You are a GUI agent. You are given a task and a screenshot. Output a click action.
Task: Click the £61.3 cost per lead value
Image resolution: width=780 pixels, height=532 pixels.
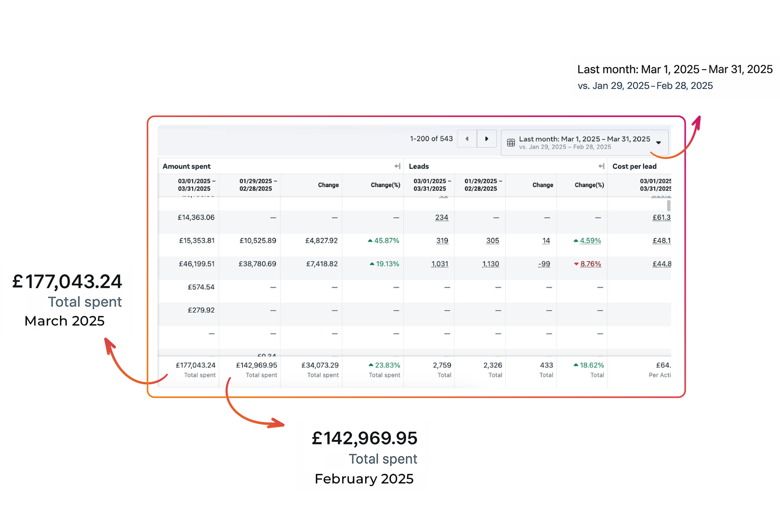click(661, 218)
